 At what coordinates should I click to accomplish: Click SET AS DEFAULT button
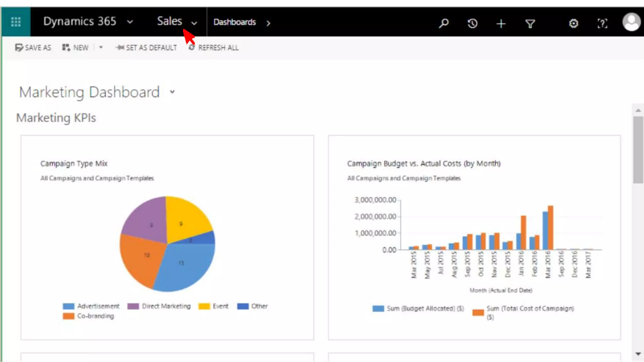point(146,47)
